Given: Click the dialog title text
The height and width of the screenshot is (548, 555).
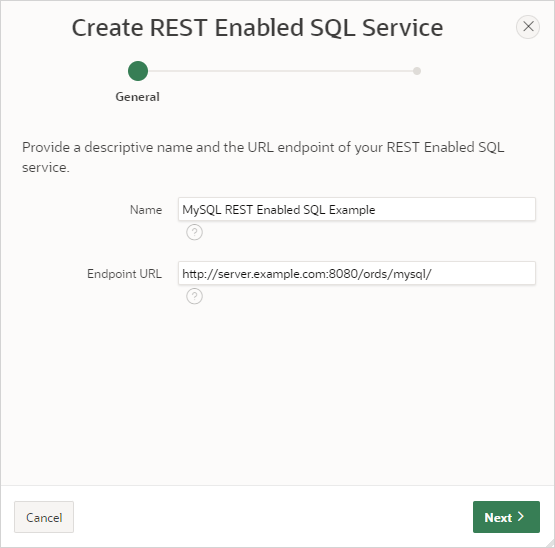Looking at the screenshot, I should (x=257, y=27).
